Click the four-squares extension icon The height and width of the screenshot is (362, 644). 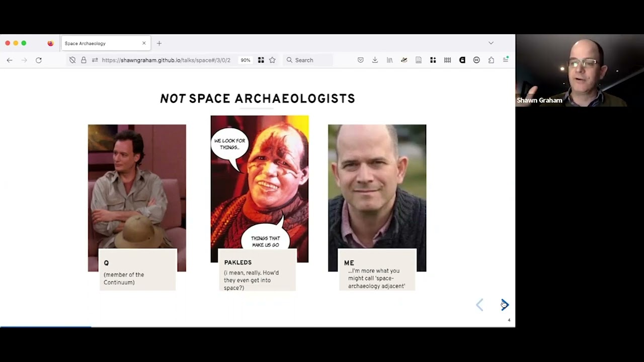point(433,60)
